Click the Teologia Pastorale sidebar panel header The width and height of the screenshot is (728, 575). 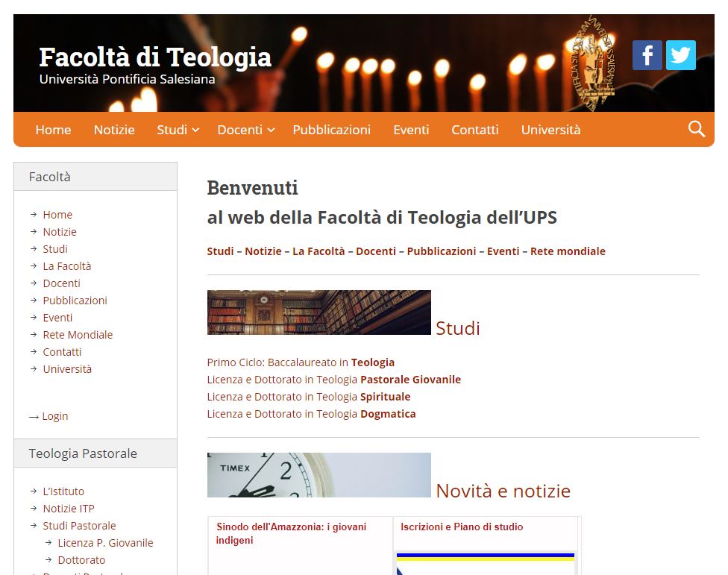point(95,453)
